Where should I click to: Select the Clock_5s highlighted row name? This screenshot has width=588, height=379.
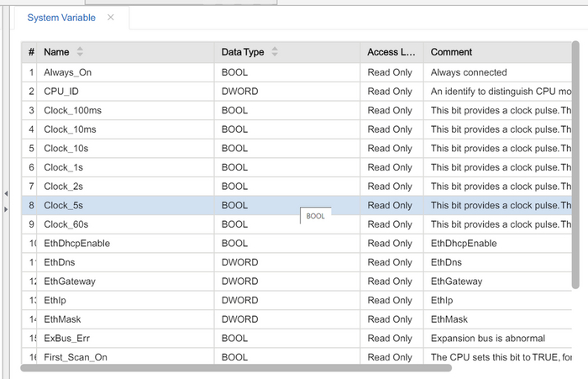(x=63, y=205)
